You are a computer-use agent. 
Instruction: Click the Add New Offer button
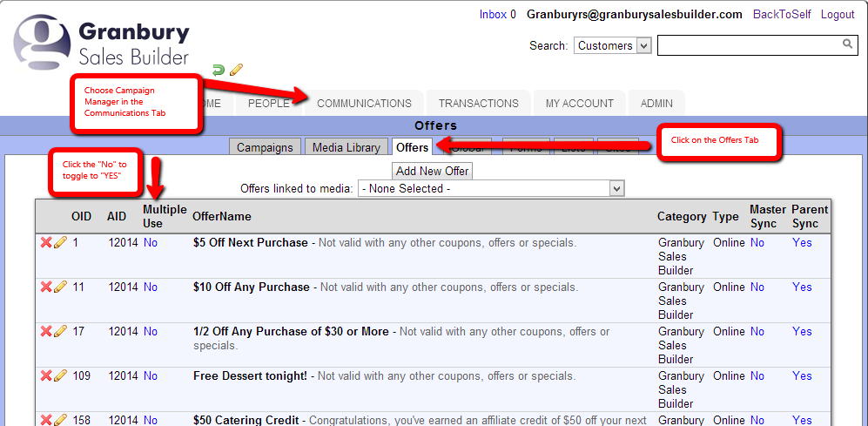point(433,171)
